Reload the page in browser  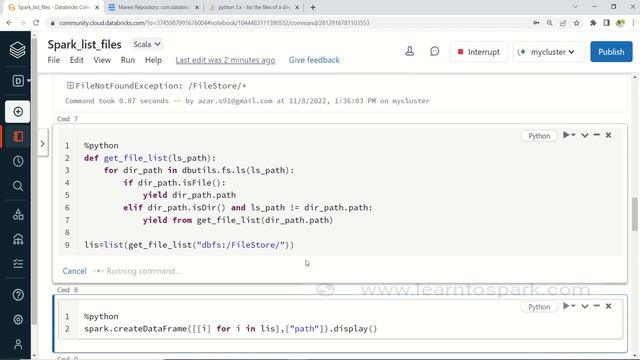tap(36, 23)
